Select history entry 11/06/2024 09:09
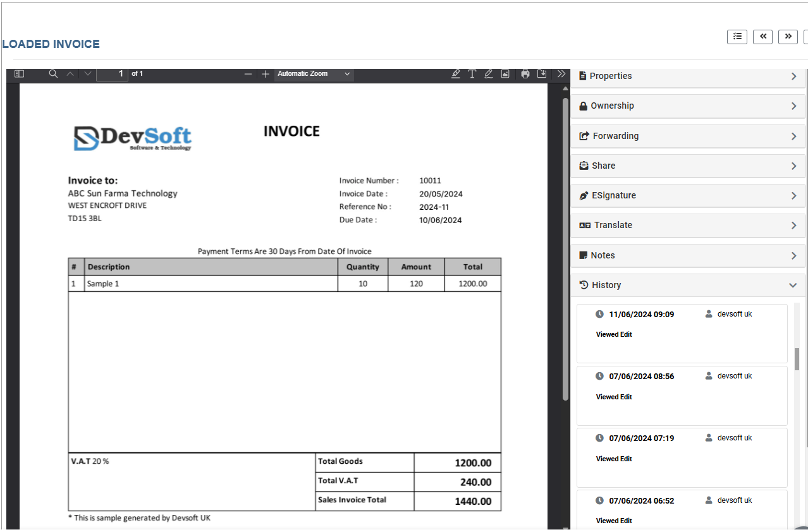This screenshot has height=532, width=808. [x=682, y=334]
